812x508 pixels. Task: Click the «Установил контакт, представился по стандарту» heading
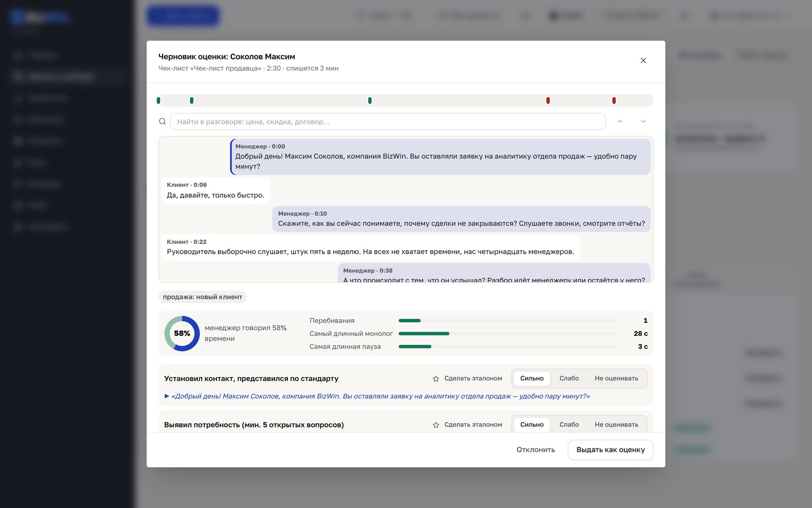251,378
